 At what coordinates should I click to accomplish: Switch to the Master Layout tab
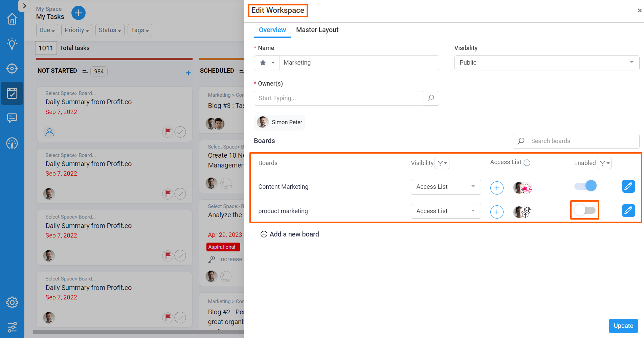coord(317,30)
